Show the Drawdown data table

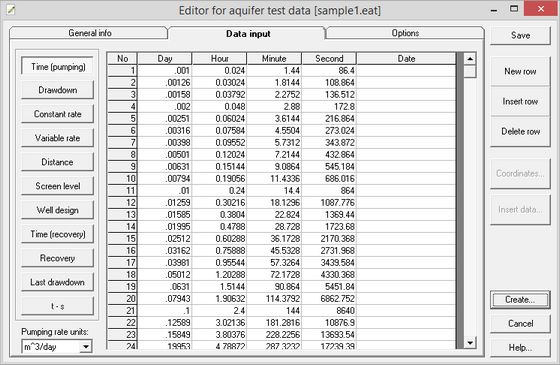pyautogui.click(x=58, y=90)
